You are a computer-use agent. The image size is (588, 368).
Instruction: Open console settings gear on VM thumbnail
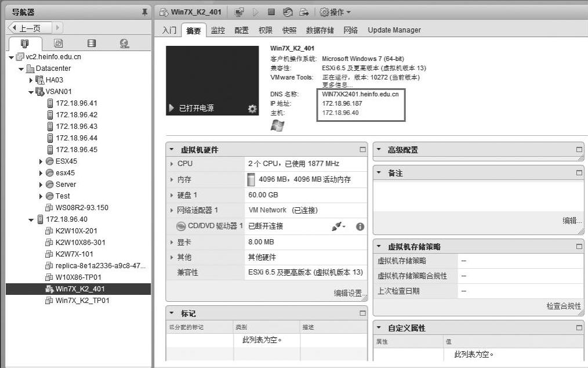click(252, 109)
